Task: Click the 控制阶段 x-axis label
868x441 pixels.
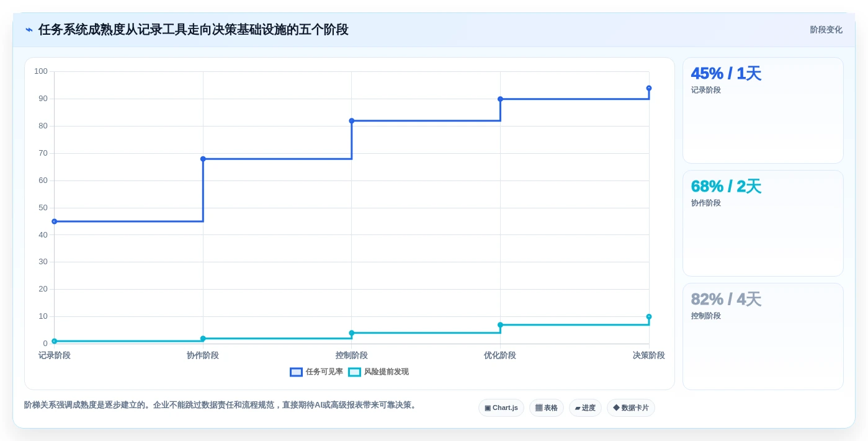Action: click(352, 355)
